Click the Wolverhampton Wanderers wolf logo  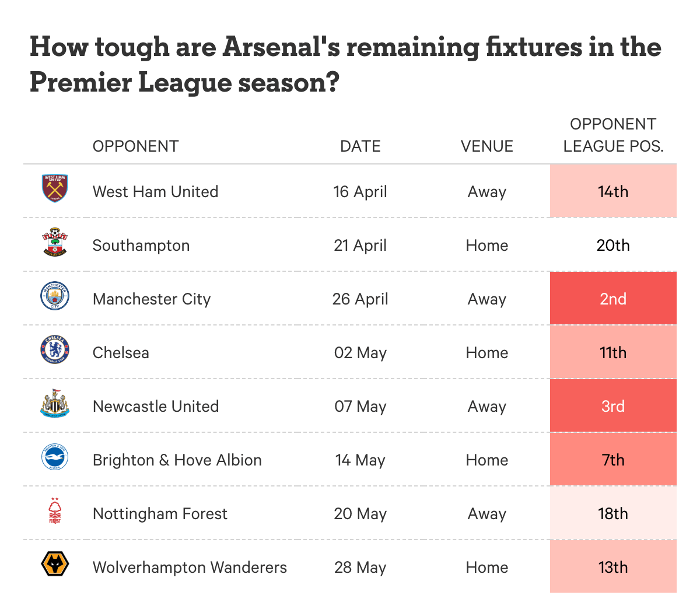(x=55, y=565)
